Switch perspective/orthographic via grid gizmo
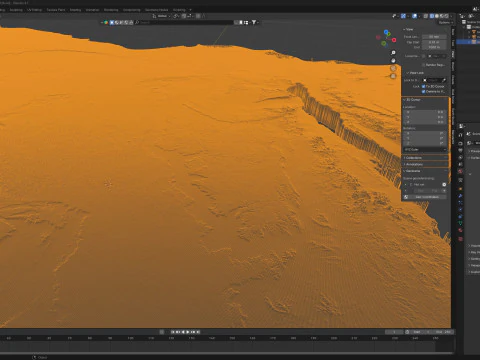Screen dimensions: 480x360 pyautogui.click(x=393, y=76)
